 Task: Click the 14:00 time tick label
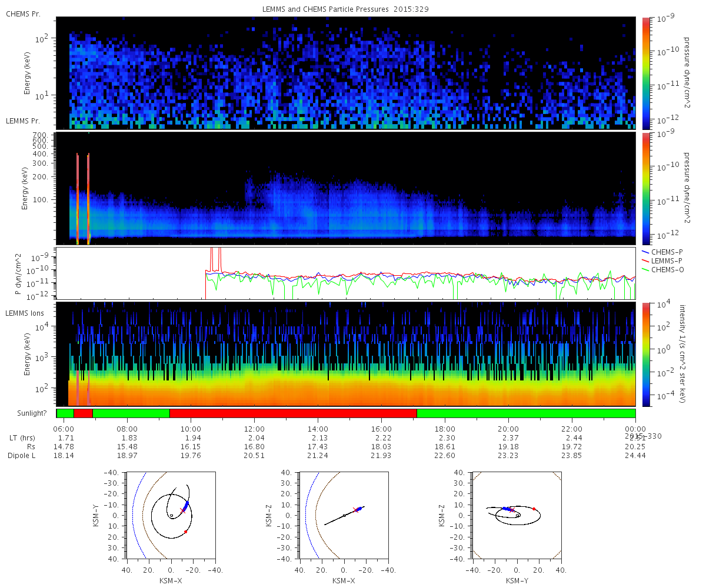[x=318, y=429]
